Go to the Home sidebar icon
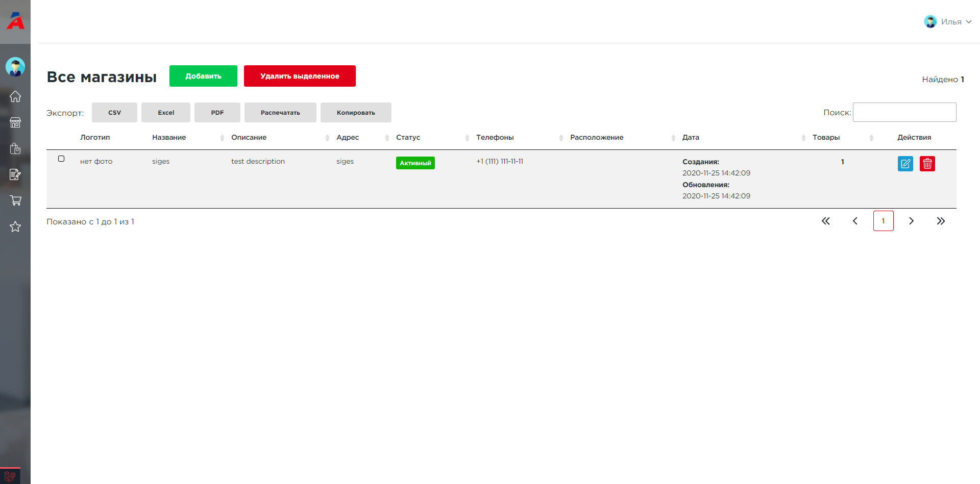The height and width of the screenshot is (484, 980). click(15, 96)
